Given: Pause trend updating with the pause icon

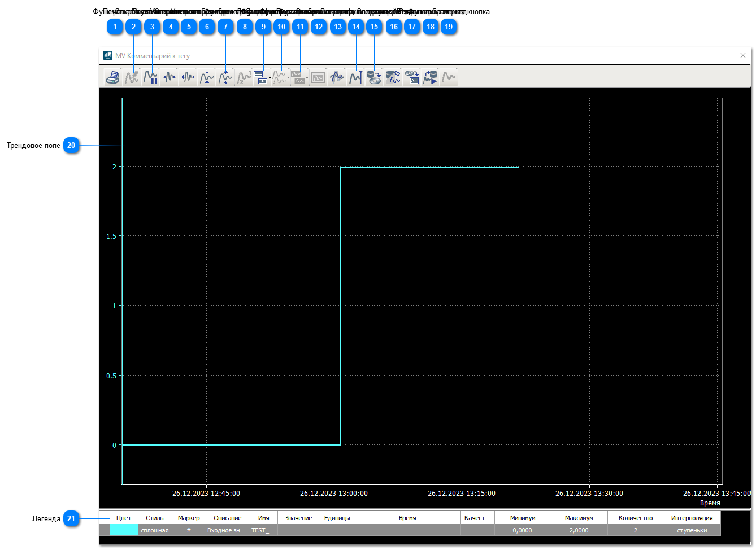Looking at the screenshot, I should click(x=150, y=77).
